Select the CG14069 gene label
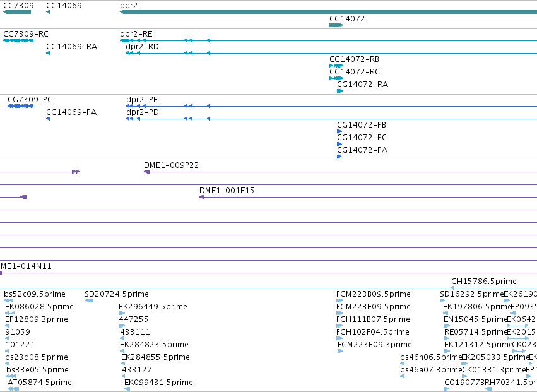The image size is (537, 392). pyautogui.click(x=64, y=6)
